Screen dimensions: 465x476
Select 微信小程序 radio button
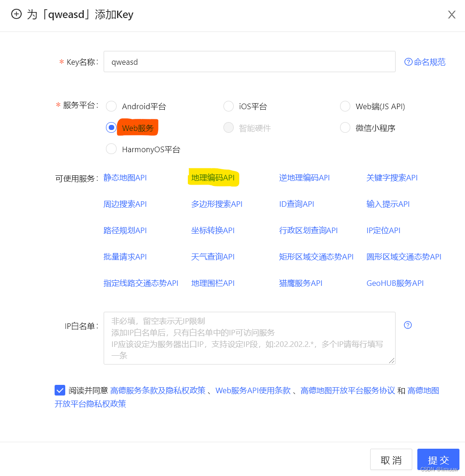click(x=345, y=128)
